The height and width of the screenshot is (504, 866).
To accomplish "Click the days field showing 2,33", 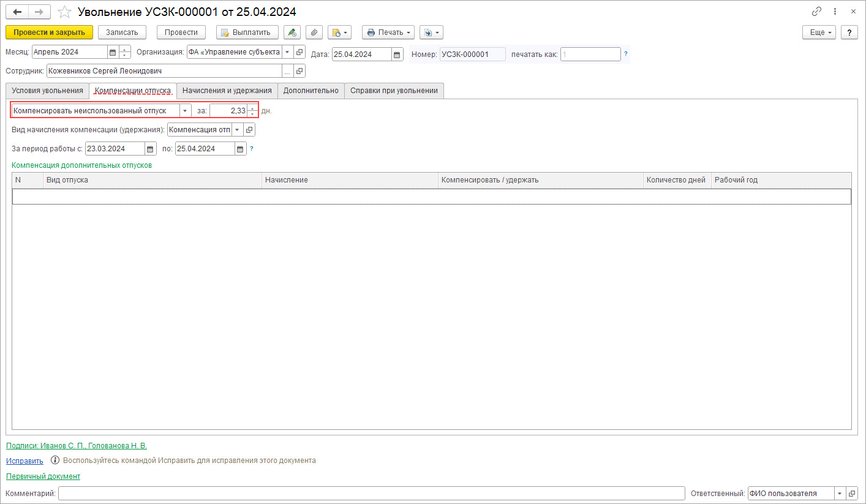I will 228,110.
